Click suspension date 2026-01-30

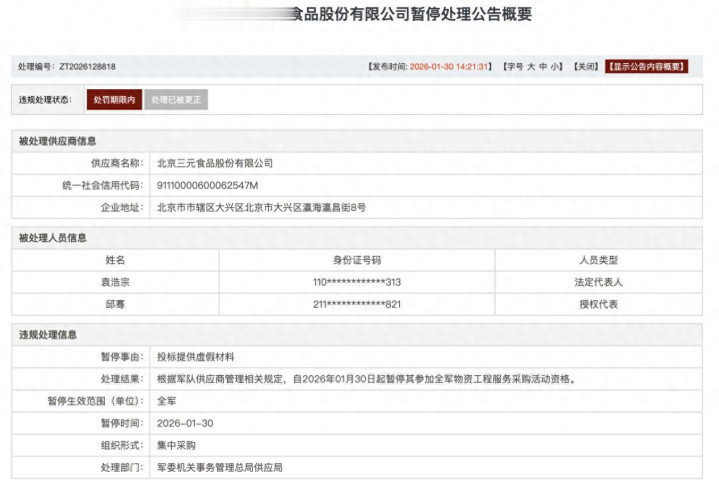(185, 423)
